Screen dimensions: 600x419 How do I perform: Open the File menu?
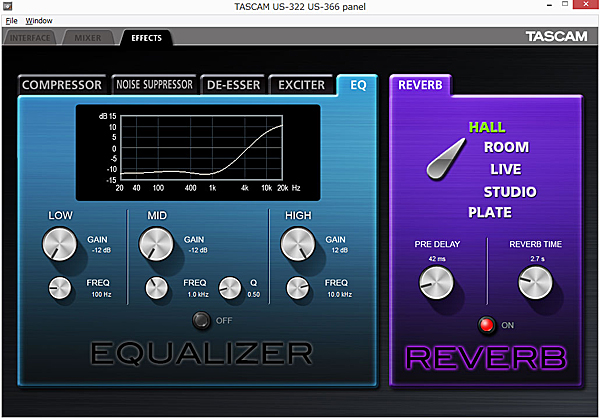12,20
